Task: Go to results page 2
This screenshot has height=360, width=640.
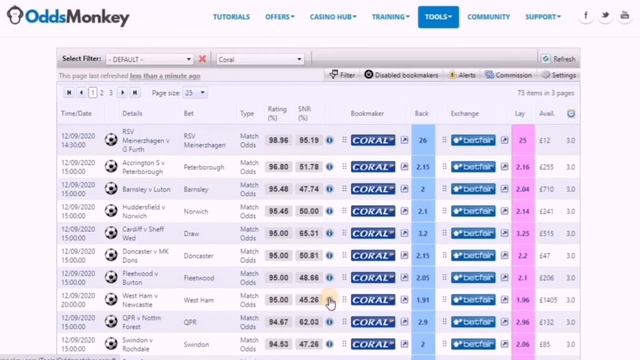Action: [102, 93]
